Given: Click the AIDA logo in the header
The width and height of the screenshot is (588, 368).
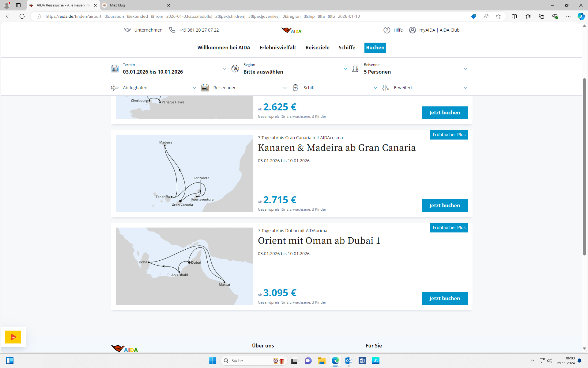Looking at the screenshot, I should tap(291, 30).
